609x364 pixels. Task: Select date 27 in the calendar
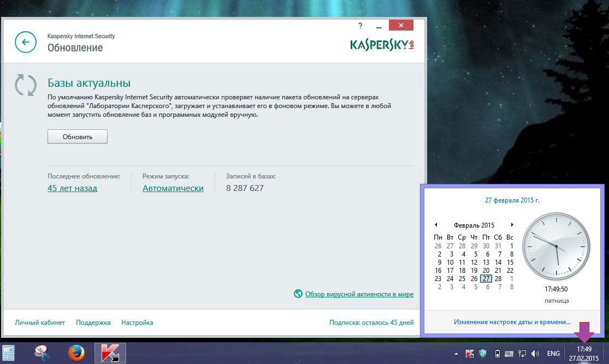[x=486, y=279]
